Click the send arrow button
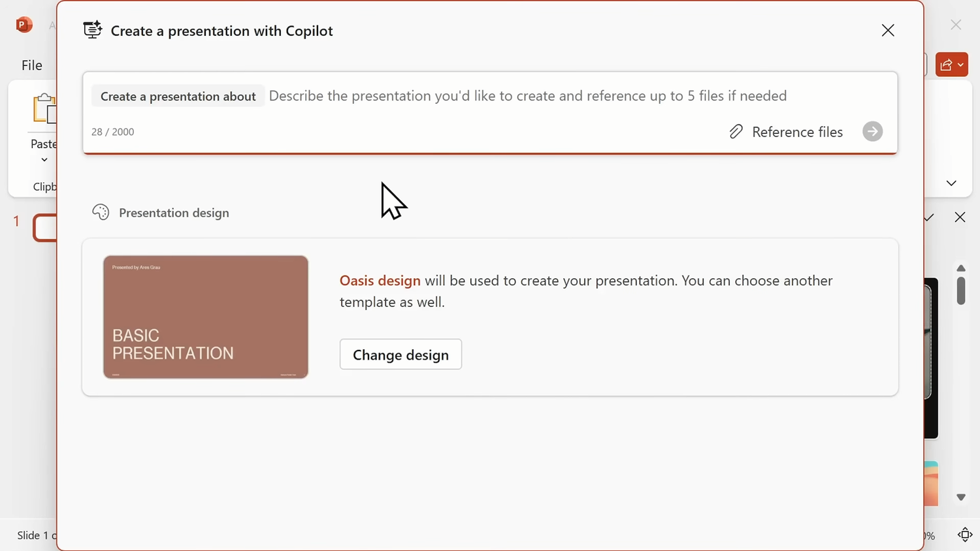The width and height of the screenshot is (980, 551). [x=872, y=132]
